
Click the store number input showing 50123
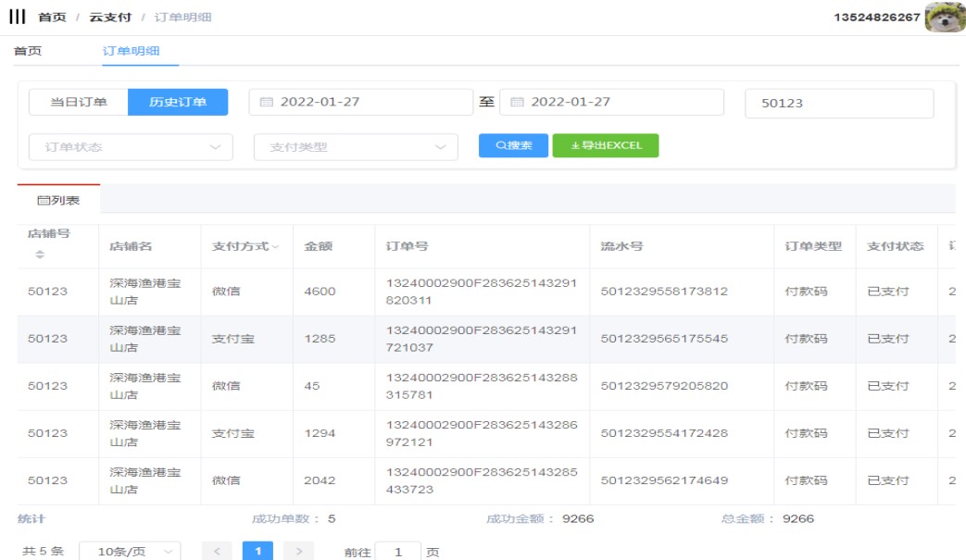[x=839, y=104]
